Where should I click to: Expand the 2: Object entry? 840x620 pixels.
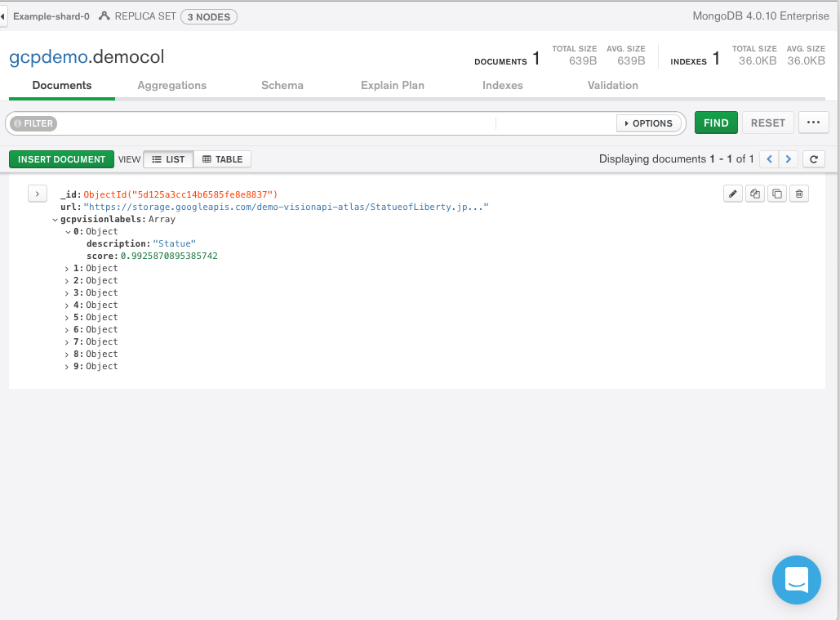click(x=67, y=281)
